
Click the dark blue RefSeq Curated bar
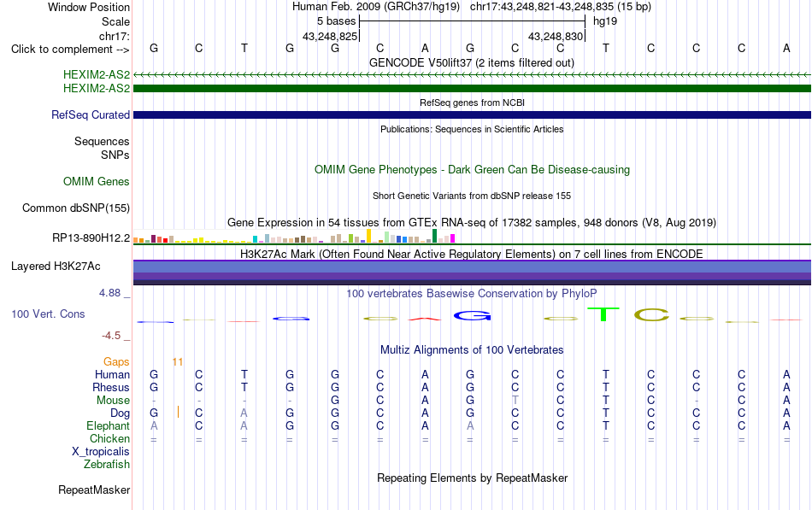472,115
